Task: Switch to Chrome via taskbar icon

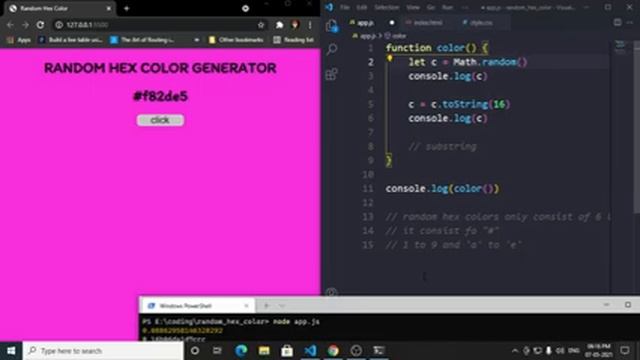Action: coord(333,351)
